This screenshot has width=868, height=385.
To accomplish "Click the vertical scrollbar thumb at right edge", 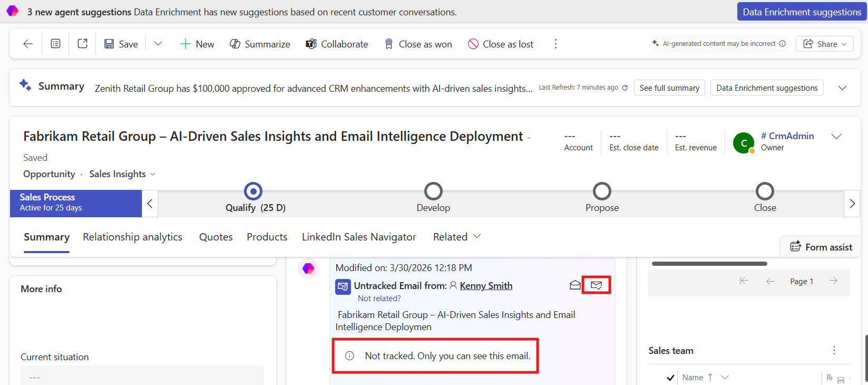I will [x=866, y=360].
